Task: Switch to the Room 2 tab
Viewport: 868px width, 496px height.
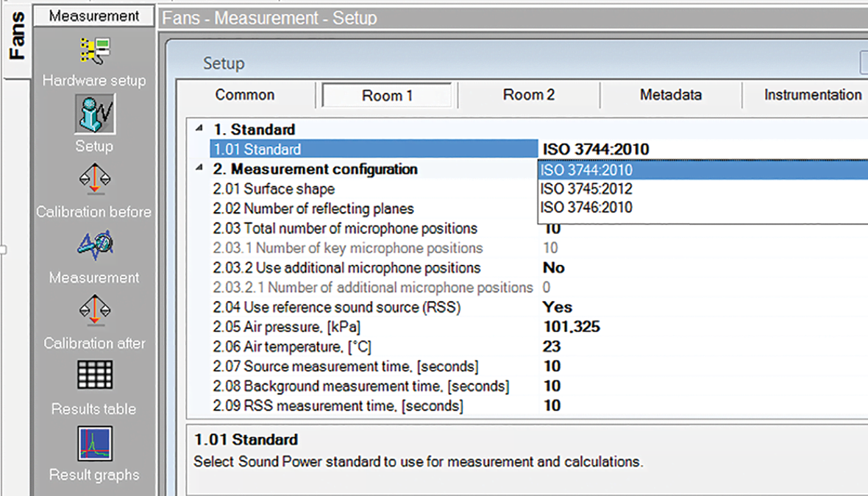Action: pyautogui.click(x=528, y=95)
